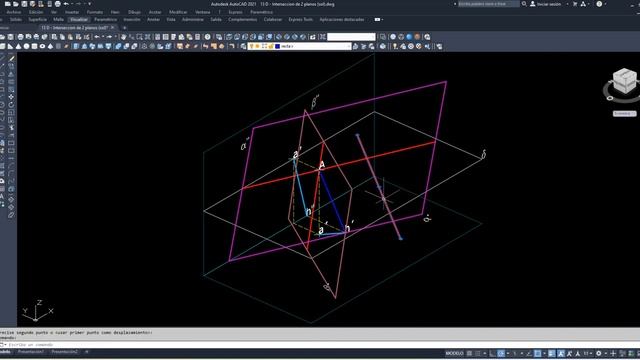Click the Plot printer icon in title bar
Screen dimensions: 640x360
click(58, 4)
